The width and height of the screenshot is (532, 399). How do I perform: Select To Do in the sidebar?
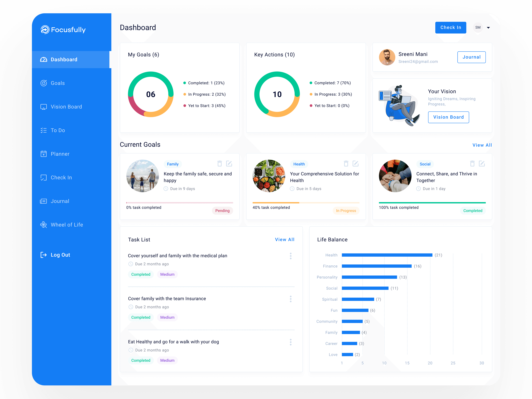pyautogui.click(x=58, y=130)
